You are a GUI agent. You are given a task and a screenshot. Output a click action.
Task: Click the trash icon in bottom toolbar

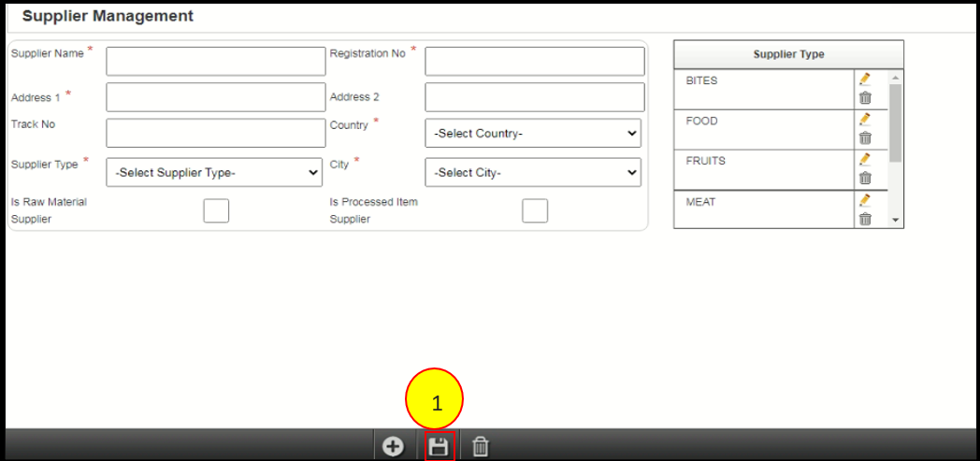481,447
